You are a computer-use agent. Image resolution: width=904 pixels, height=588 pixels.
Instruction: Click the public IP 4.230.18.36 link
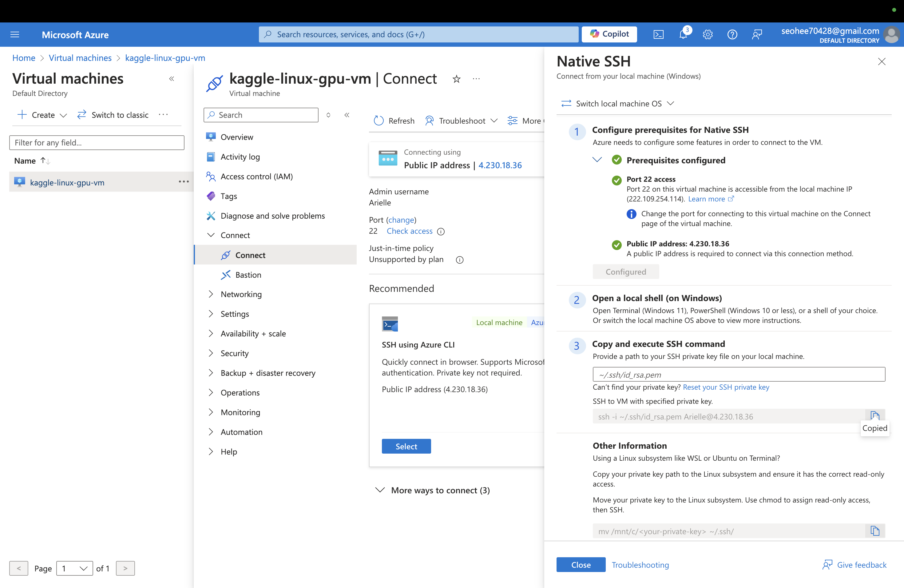tap(500, 165)
